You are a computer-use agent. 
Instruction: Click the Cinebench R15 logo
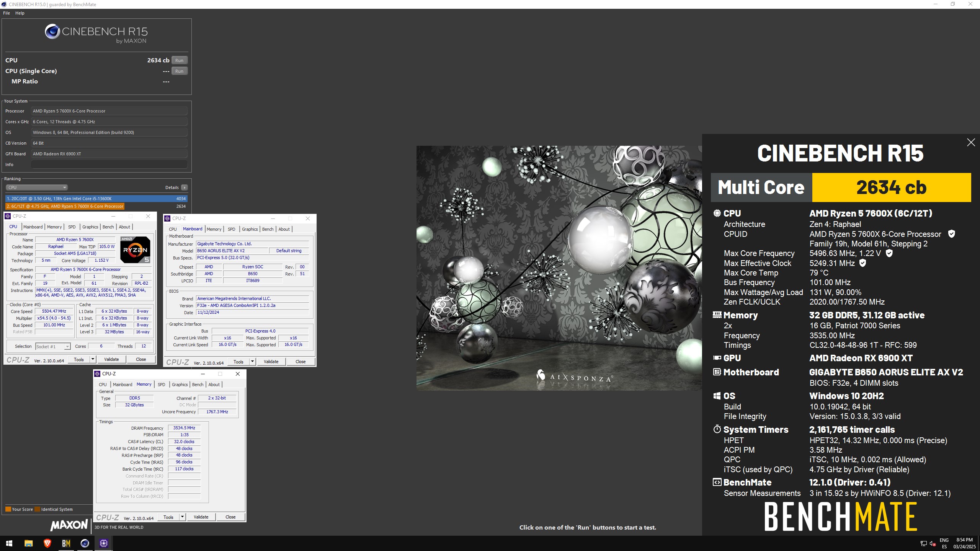click(x=96, y=34)
